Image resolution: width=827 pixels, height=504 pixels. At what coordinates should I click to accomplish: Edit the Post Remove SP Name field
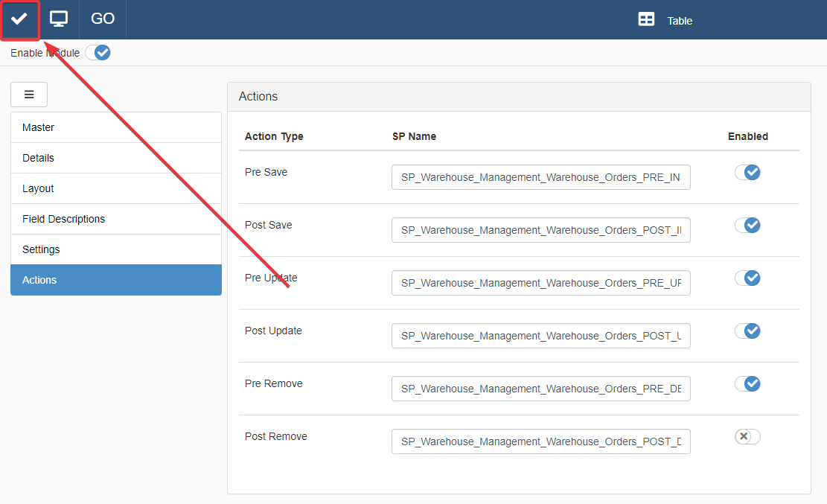pyautogui.click(x=540, y=441)
